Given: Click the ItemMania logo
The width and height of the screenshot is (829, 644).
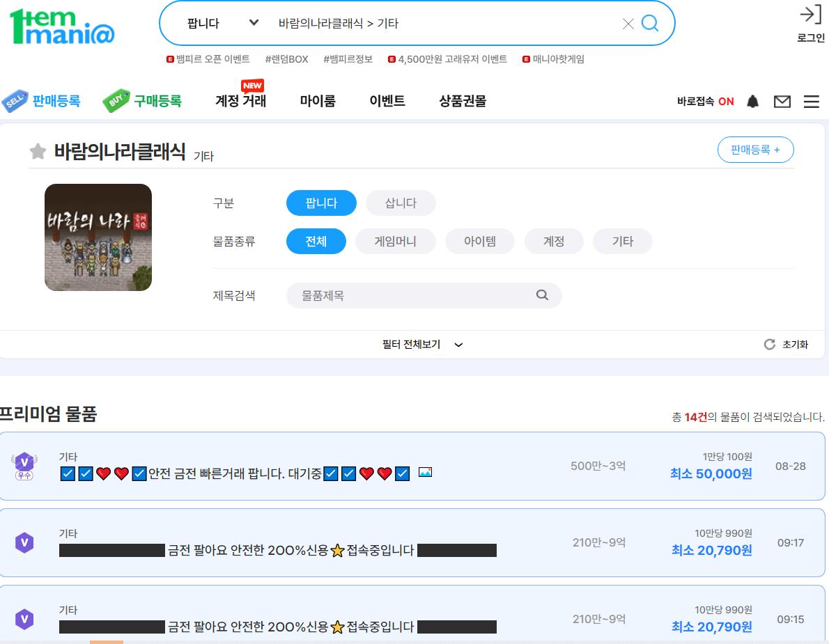Looking at the screenshot, I should point(62,26).
